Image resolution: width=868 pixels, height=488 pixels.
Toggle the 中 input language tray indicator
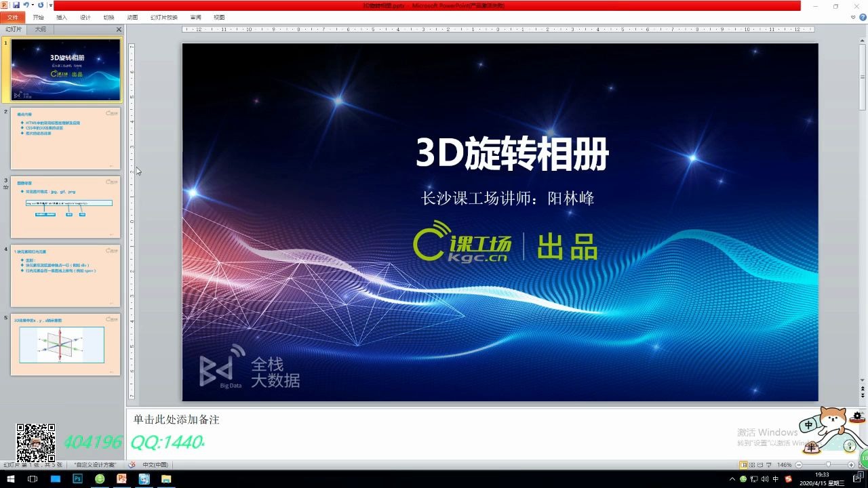[x=775, y=479]
